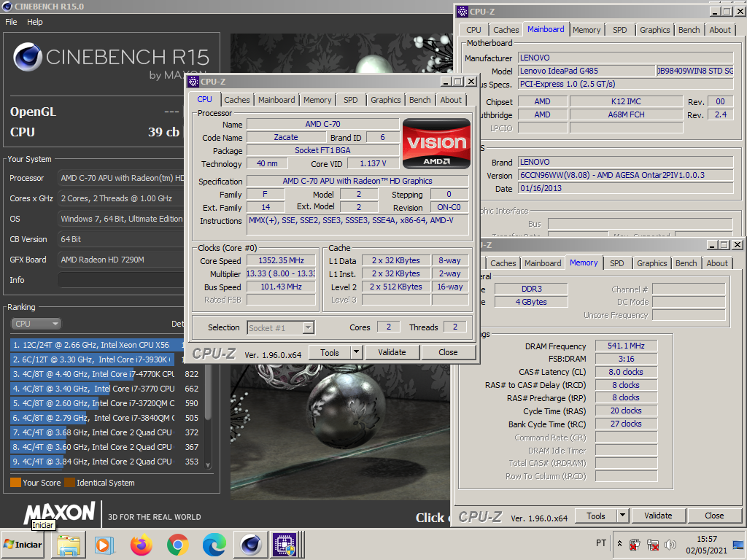Image resolution: width=747 pixels, height=560 pixels.
Task: Expand Tools dropdown arrow in front CPU-Z window
Action: tap(356, 352)
